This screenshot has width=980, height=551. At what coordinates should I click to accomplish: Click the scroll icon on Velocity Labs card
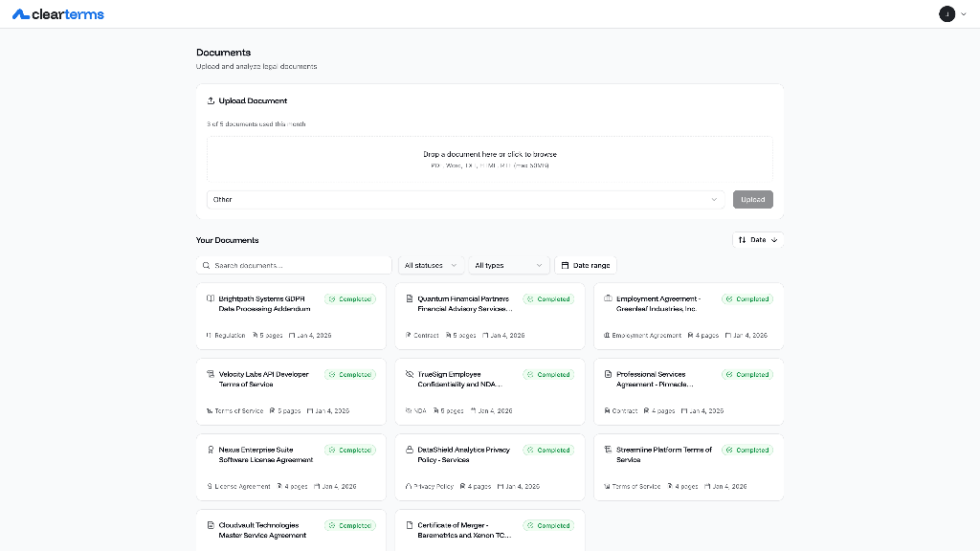coord(211,374)
